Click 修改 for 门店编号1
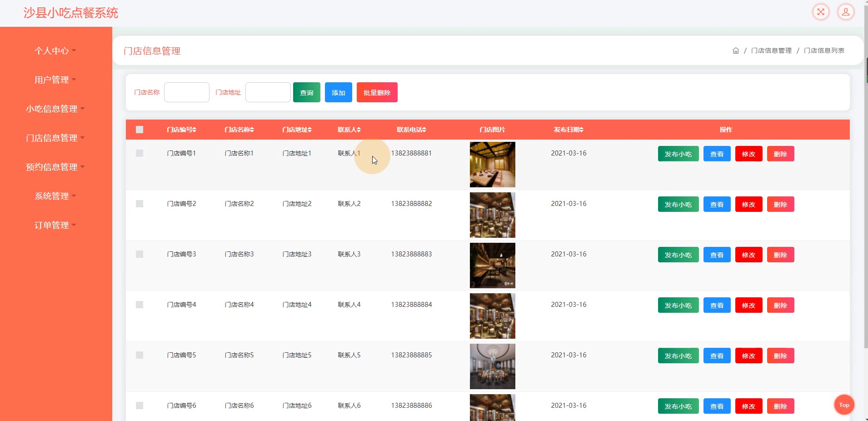This screenshot has width=868, height=421. (x=749, y=154)
